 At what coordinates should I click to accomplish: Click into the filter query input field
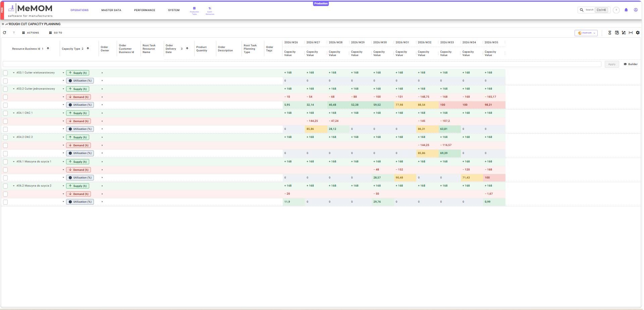click(x=302, y=64)
